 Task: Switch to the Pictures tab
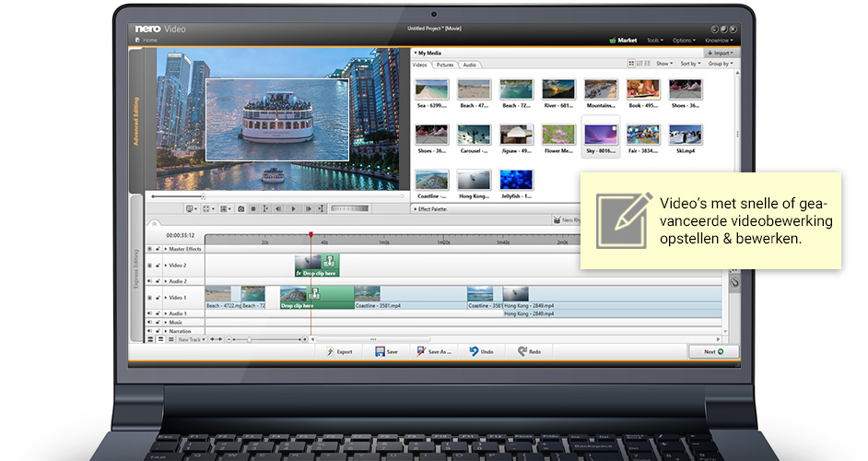[x=445, y=65]
